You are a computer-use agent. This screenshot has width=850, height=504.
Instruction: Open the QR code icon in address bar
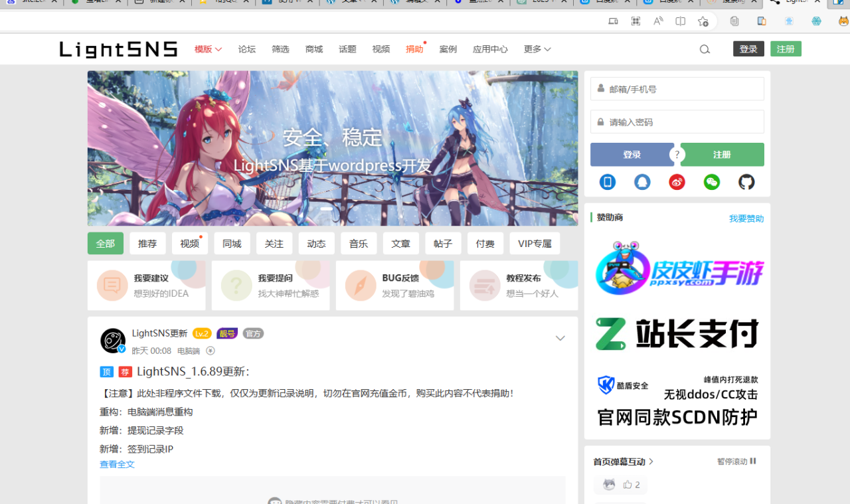click(636, 21)
